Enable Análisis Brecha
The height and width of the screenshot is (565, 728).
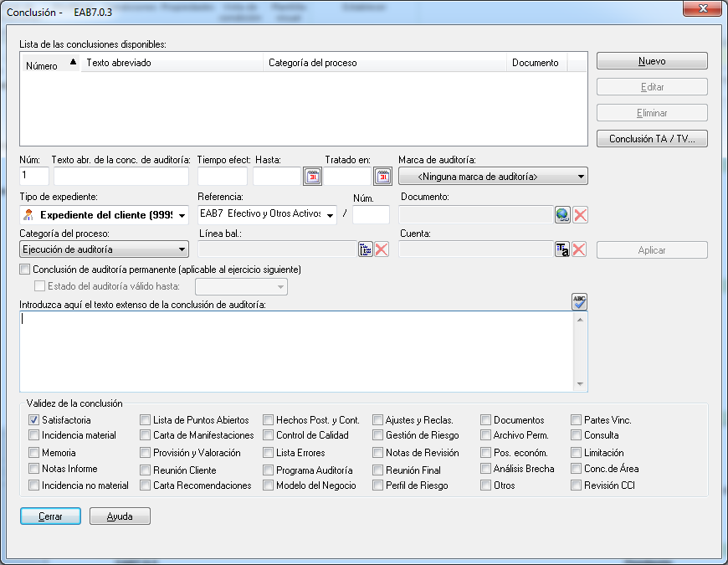[x=485, y=469]
